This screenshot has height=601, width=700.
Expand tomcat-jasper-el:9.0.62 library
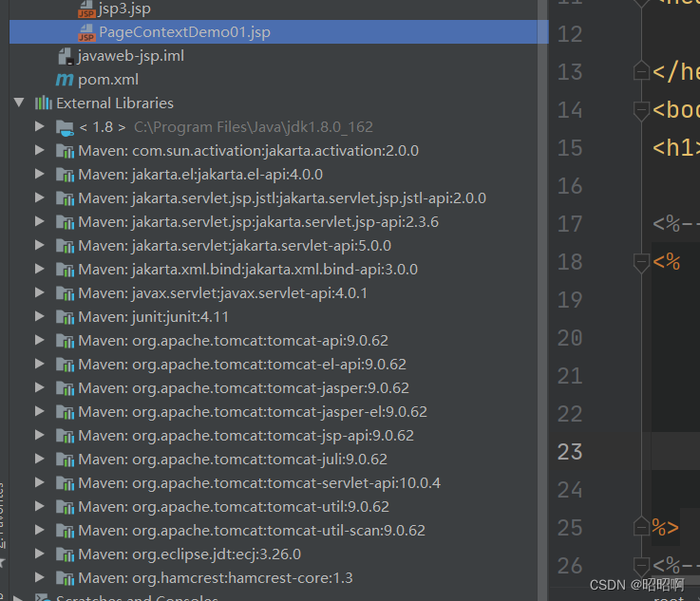[40, 411]
